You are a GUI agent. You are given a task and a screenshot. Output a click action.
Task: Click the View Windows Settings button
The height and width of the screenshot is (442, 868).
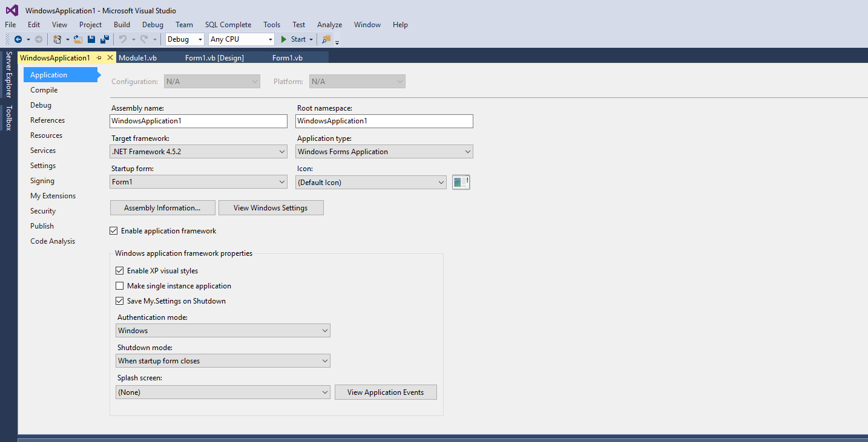[x=271, y=208]
